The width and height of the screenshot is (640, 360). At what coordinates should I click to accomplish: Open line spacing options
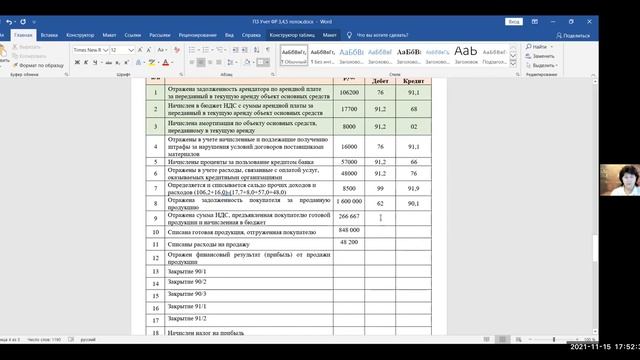(231, 62)
